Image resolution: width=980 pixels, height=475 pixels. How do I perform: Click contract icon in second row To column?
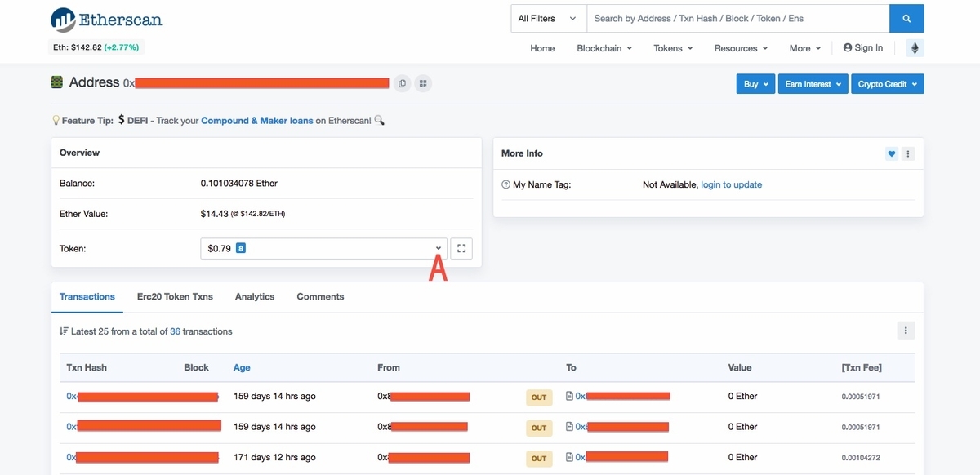pyautogui.click(x=570, y=427)
